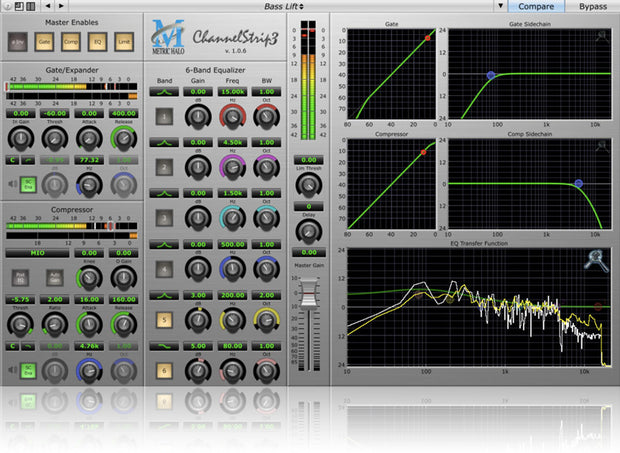Click the Compare button
Viewport: 620px width, 453px height.
pyautogui.click(x=536, y=6)
